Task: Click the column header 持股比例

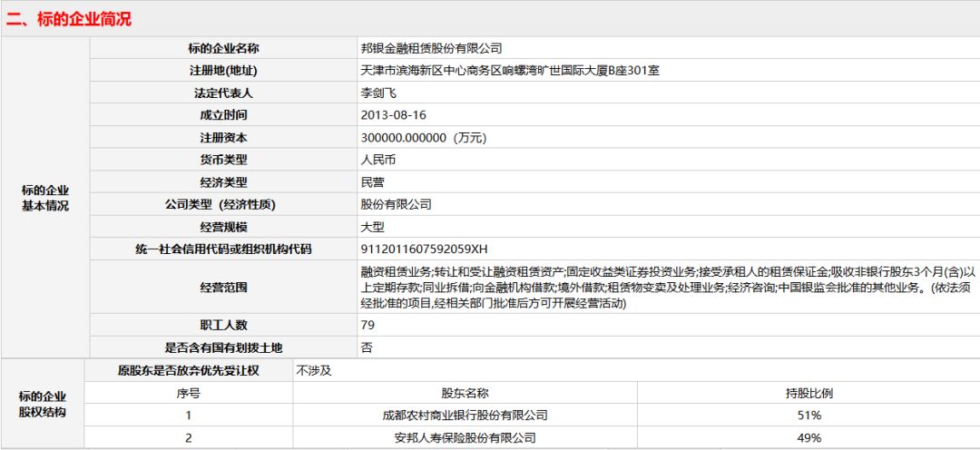Action: point(808,393)
